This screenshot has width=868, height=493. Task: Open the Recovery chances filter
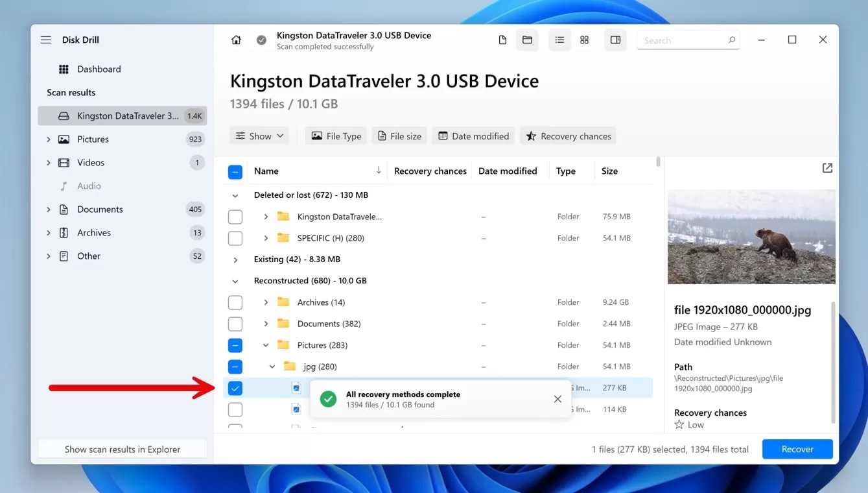point(568,136)
